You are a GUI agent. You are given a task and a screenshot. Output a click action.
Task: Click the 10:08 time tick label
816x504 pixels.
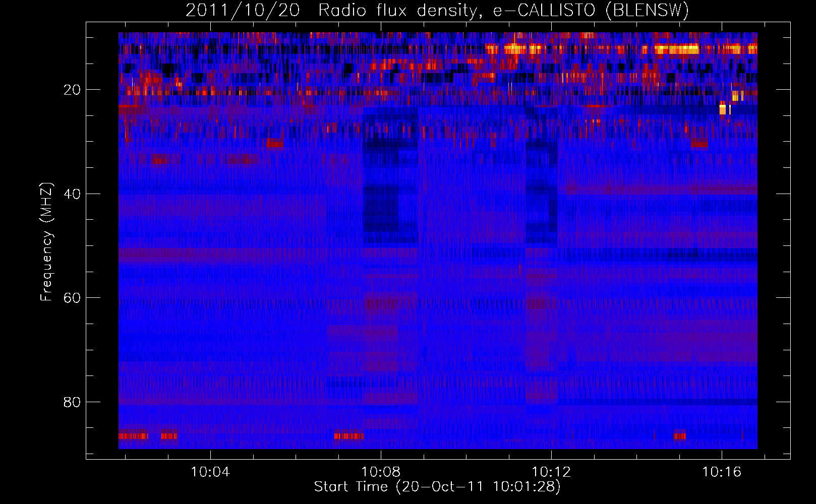coord(381,472)
